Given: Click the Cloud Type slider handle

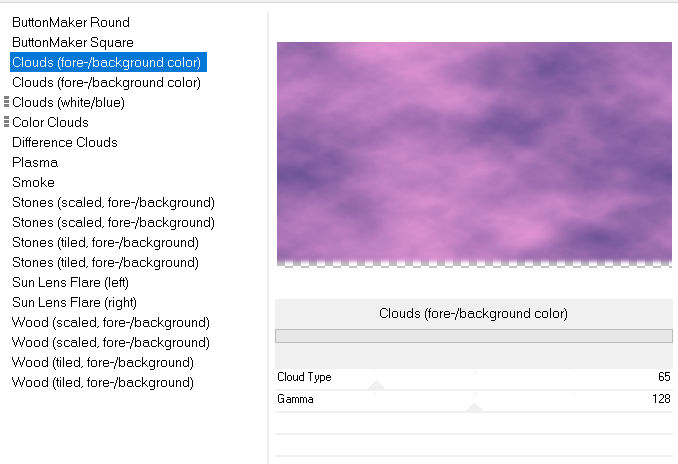Looking at the screenshot, I should click(x=377, y=385).
